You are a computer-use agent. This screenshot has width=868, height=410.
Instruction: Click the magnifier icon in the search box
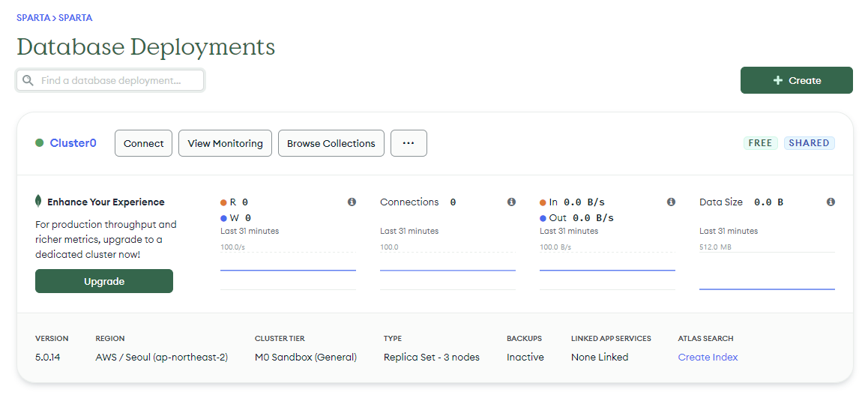coord(28,81)
